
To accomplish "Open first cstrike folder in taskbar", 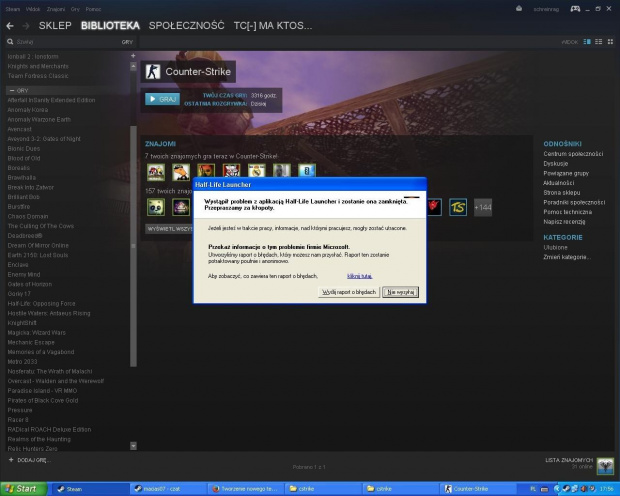I will click(323, 489).
